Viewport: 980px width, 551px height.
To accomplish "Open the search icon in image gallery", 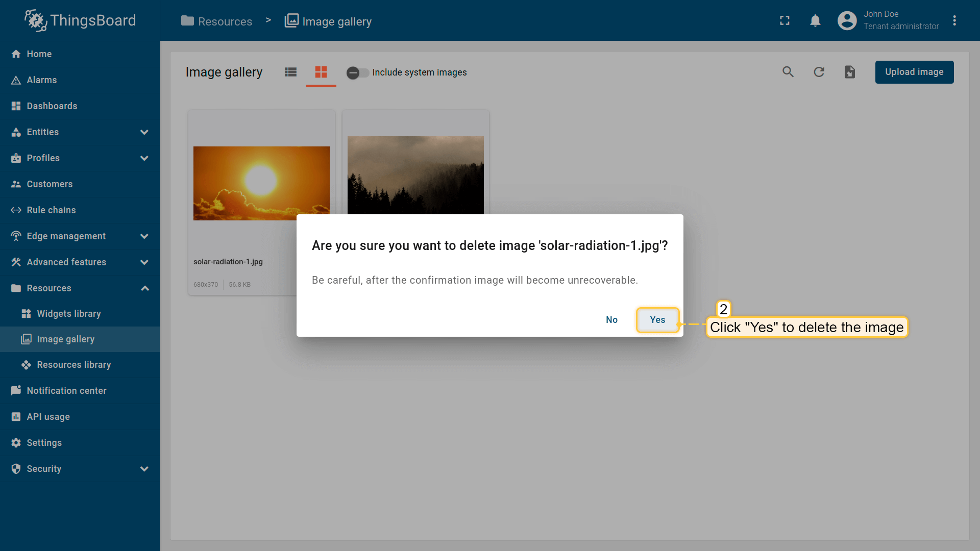I will click(788, 72).
